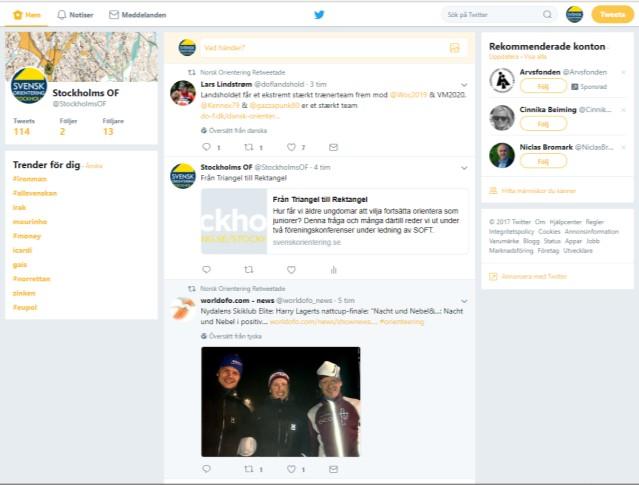Viewport: 639px width, 485px height.
Task: Retweet Lars Lindstrøm tweet
Action: click(x=249, y=147)
